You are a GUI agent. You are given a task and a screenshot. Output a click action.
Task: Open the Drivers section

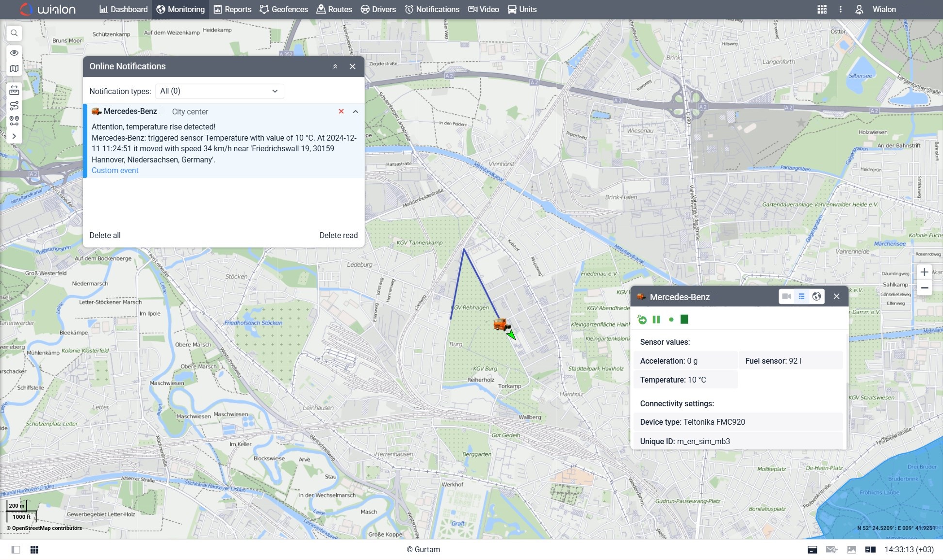click(384, 9)
